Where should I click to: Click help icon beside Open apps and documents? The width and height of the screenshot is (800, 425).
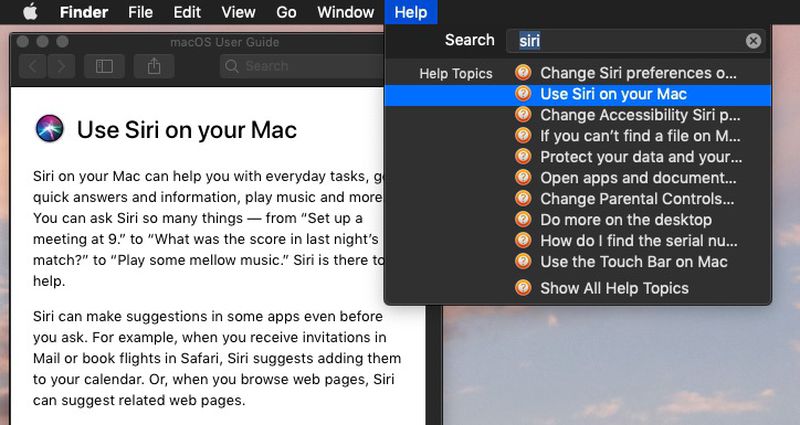tap(523, 177)
